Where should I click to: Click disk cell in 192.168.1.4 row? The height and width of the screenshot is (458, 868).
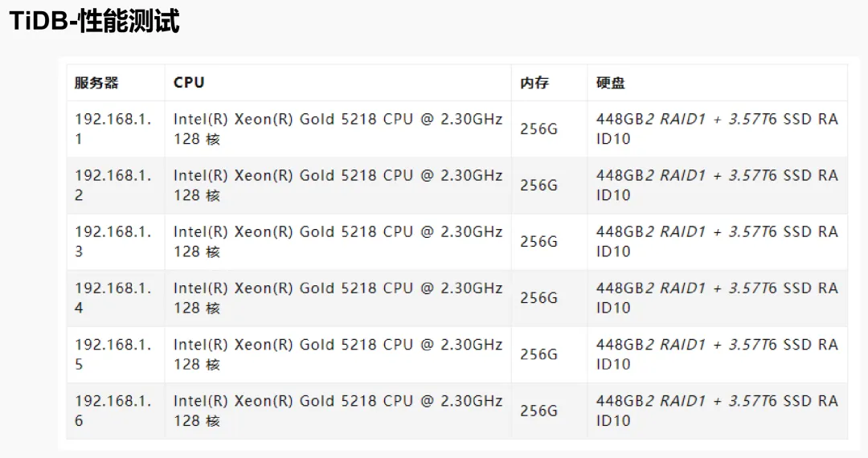pos(718,298)
